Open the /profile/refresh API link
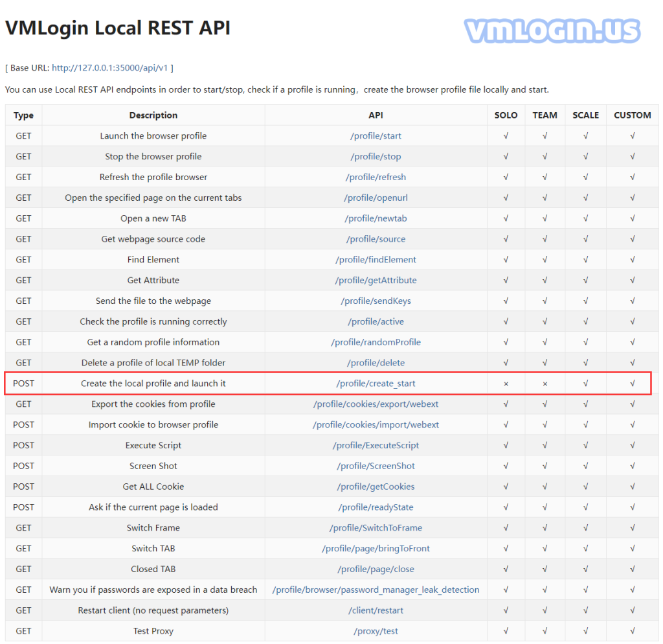The height and width of the screenshot is (644, 663). (376, 177)
